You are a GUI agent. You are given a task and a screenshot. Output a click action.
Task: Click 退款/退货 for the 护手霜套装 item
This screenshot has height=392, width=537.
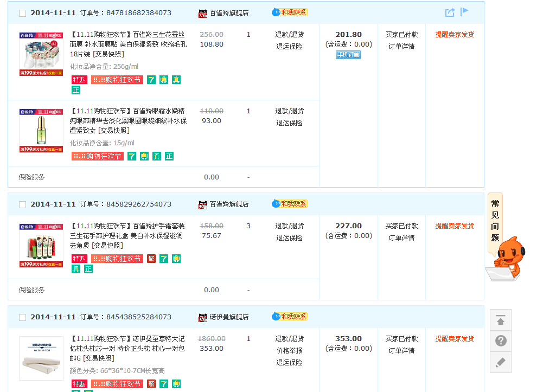[x=290, y=226]
